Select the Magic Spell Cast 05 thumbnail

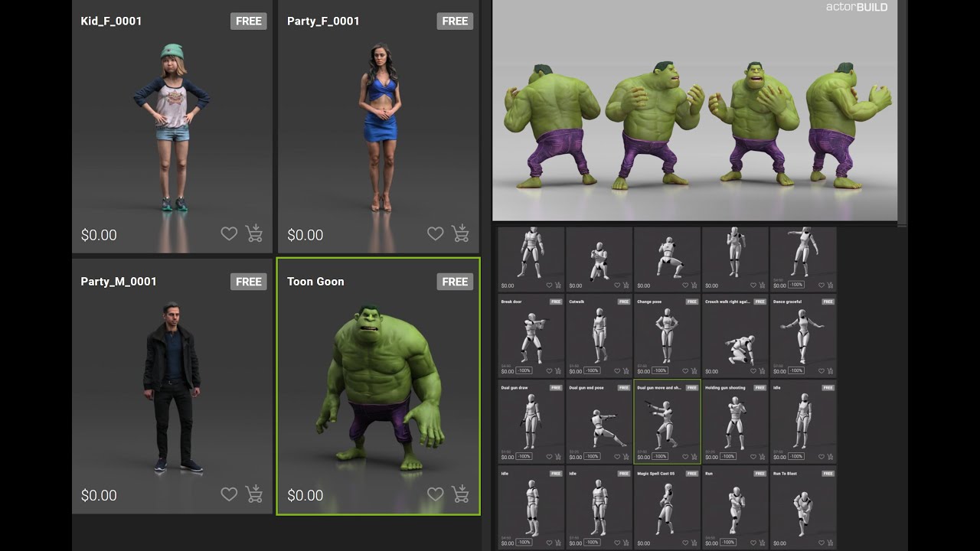(667, 507)
